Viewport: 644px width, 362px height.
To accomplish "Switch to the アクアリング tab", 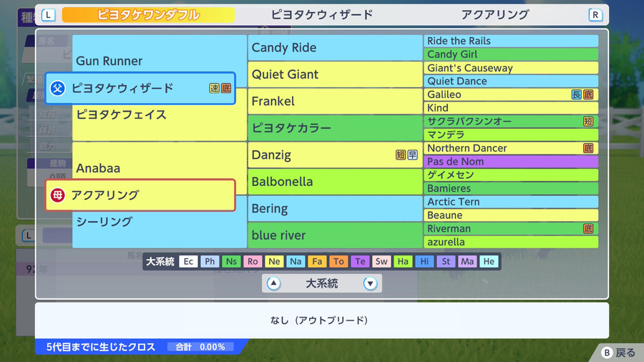I will tap(495, 15).
